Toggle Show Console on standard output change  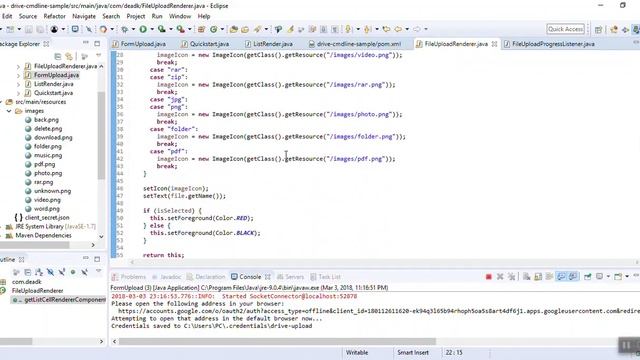pos(561,277)
